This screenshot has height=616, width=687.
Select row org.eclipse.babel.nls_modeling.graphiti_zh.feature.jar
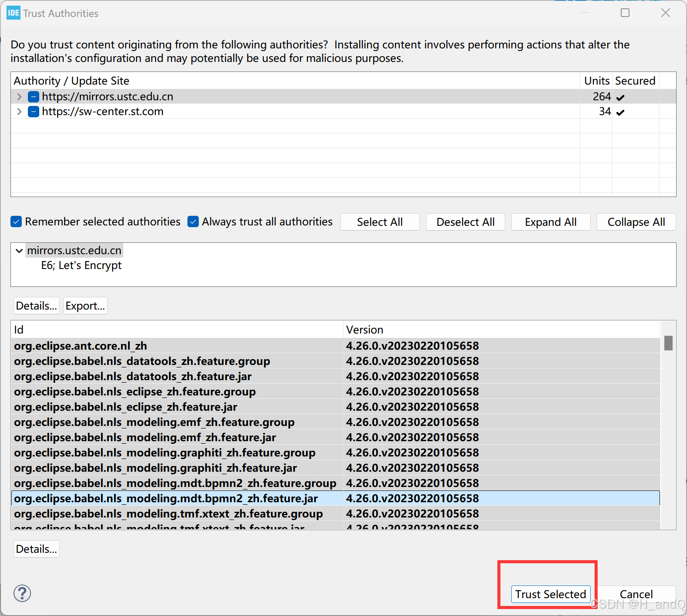[336, 468]
